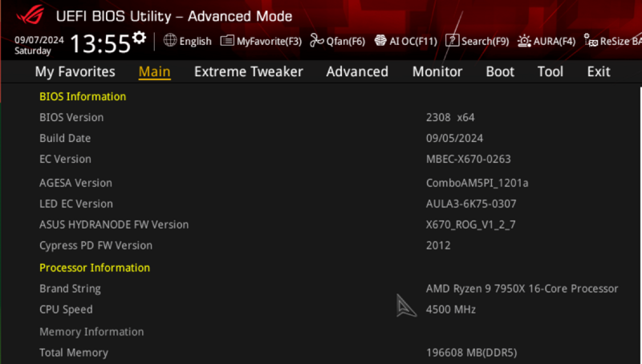This screenshot has width=642, height=364.
Task: Select ASUS HYDRANODE FW Version label
Action: point(114,224)
